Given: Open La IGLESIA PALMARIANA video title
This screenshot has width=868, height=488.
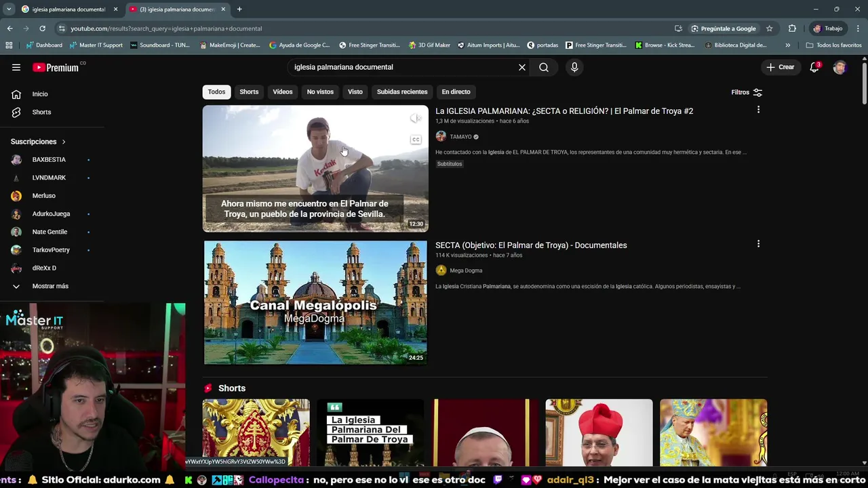Looking at the screenshot, I should pos(564,111).
